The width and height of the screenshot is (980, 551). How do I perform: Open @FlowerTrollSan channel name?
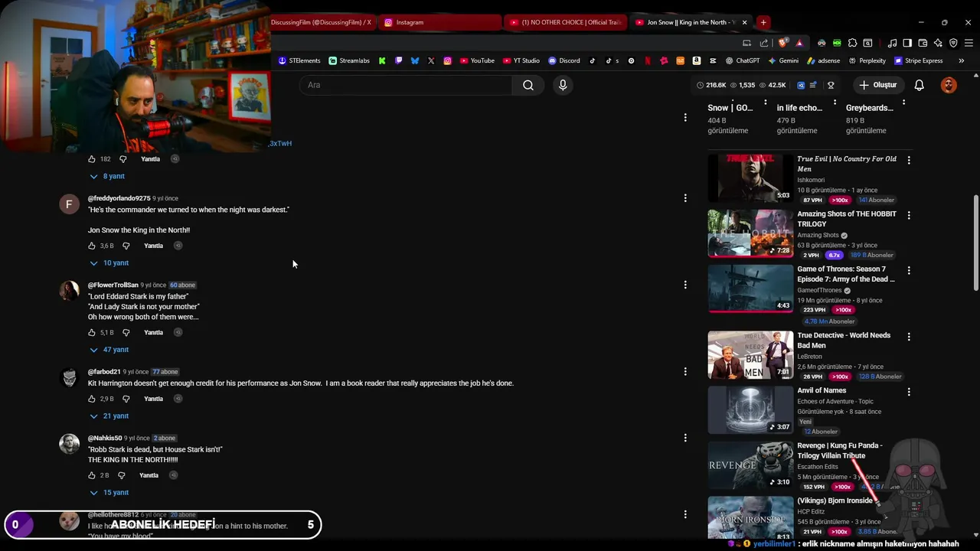[113, 285]
